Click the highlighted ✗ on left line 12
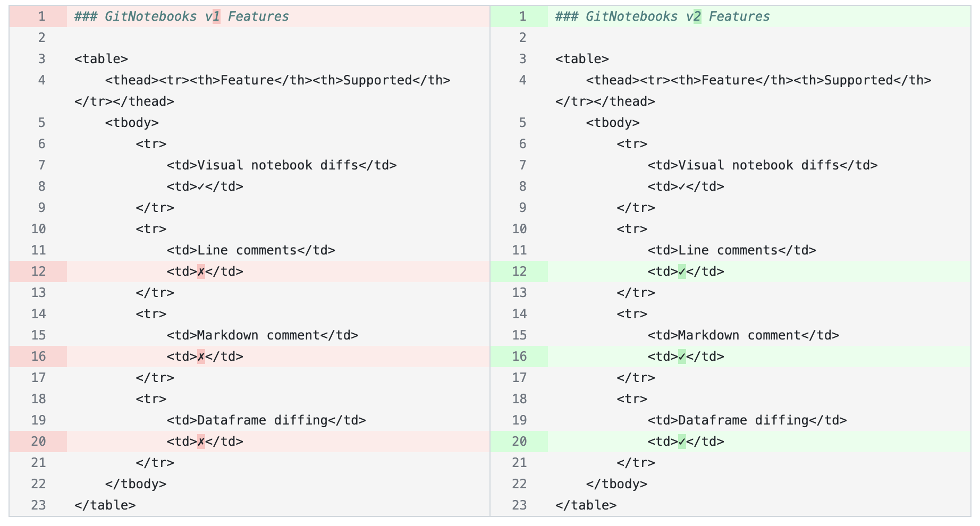Screen dimensions: 980x526 coord(201,272)
